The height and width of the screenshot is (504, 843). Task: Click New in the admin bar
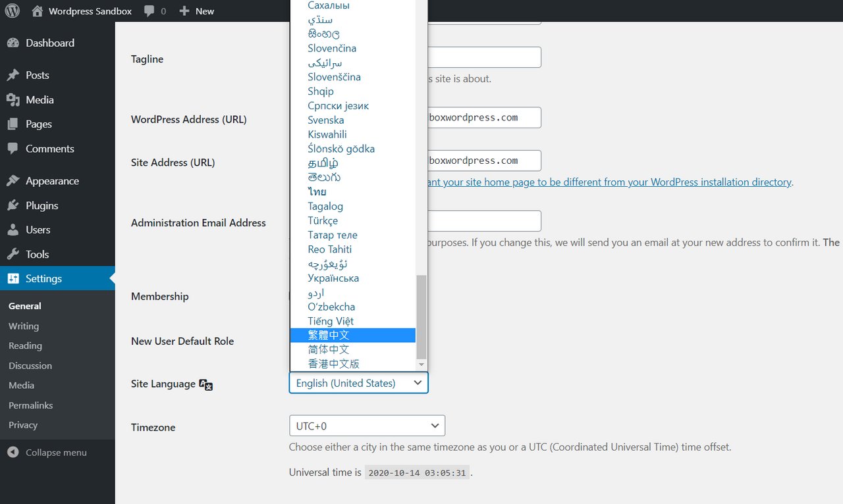click(x=205, y=11)
